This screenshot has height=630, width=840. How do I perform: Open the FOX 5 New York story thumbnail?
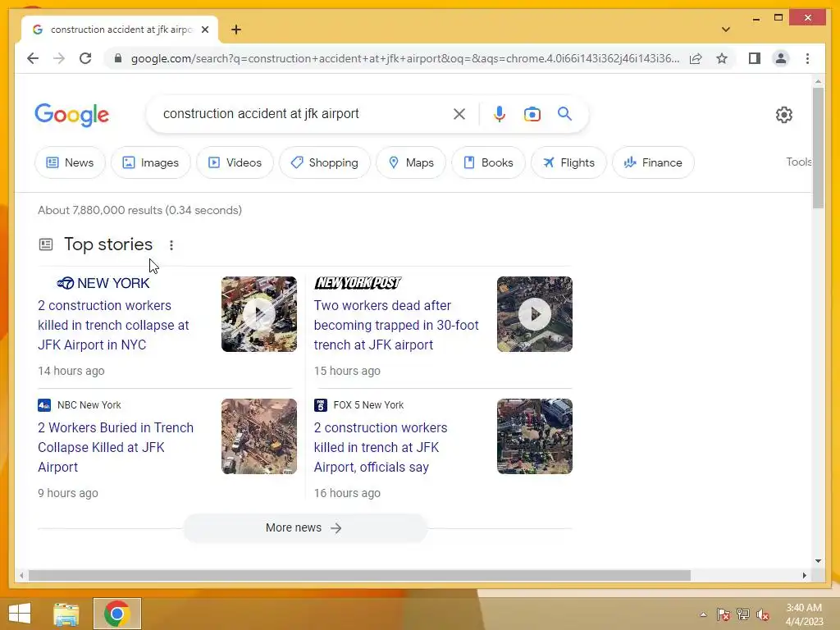535,436
